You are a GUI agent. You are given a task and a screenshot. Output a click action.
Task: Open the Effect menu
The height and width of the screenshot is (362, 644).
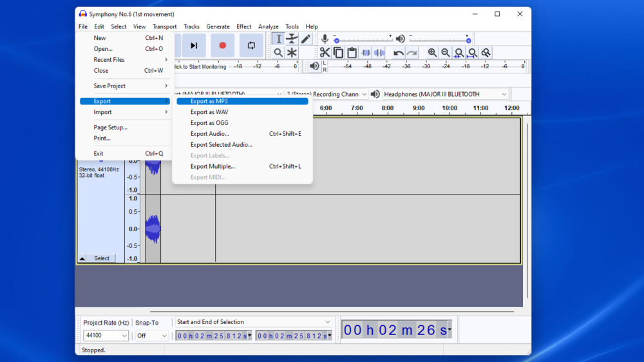tap(243, 26)
